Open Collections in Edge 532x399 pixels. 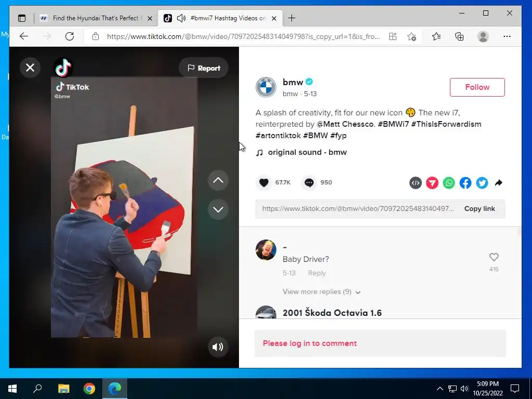click(459, 36)
